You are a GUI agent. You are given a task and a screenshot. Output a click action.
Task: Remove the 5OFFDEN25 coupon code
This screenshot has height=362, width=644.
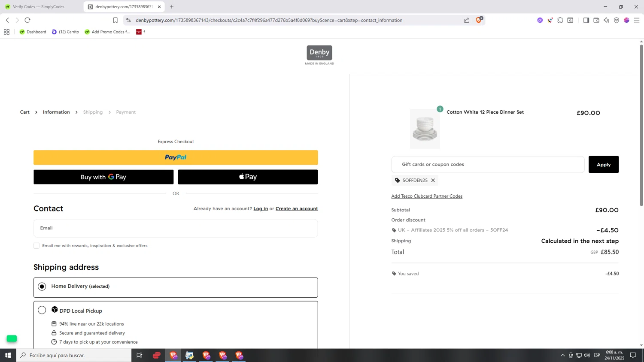(433, 181)
